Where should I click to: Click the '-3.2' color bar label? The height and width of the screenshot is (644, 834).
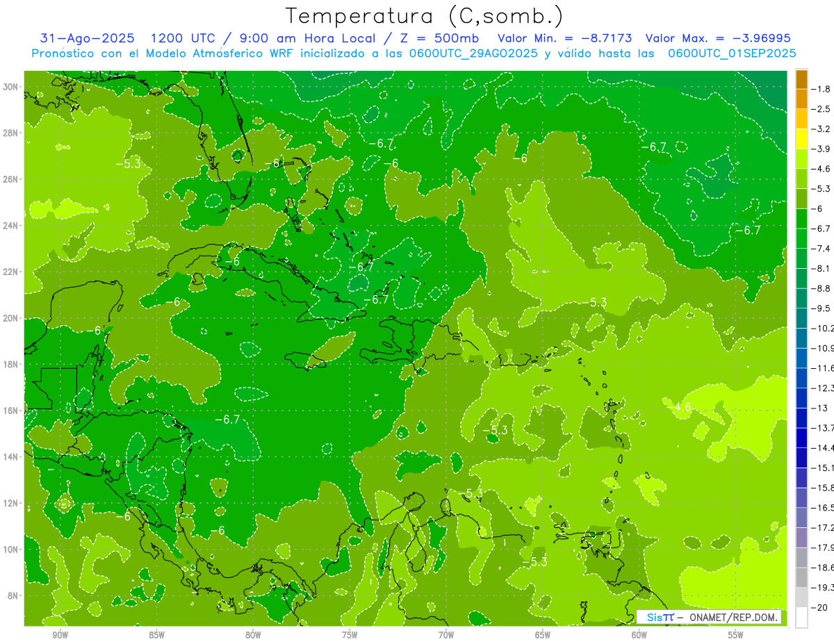[x=821, y=129]
